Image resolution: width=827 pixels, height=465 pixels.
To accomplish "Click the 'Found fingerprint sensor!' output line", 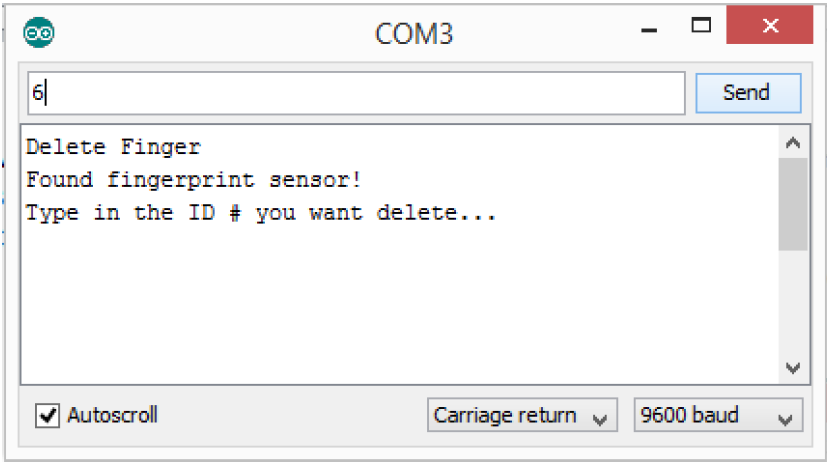I will tap(194, 180).
